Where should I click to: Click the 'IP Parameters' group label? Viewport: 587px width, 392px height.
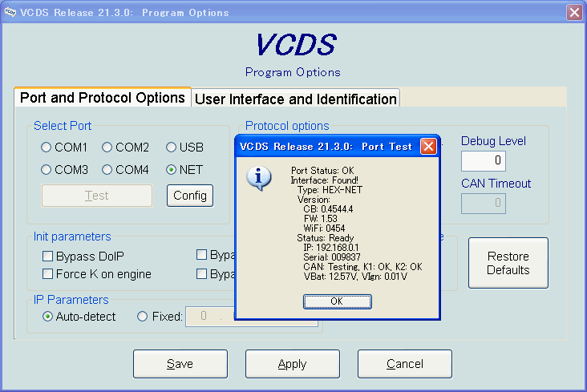(71, 300)
